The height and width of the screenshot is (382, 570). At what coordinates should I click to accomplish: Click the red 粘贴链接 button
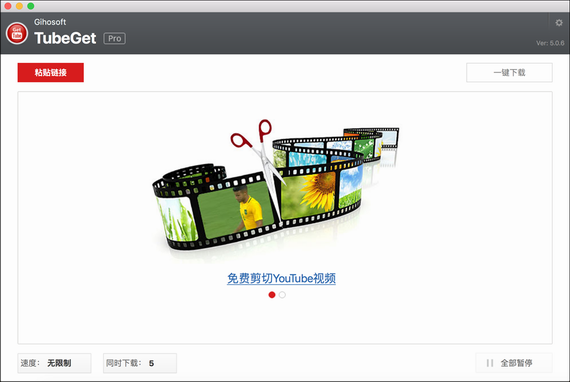click(51, 72)
